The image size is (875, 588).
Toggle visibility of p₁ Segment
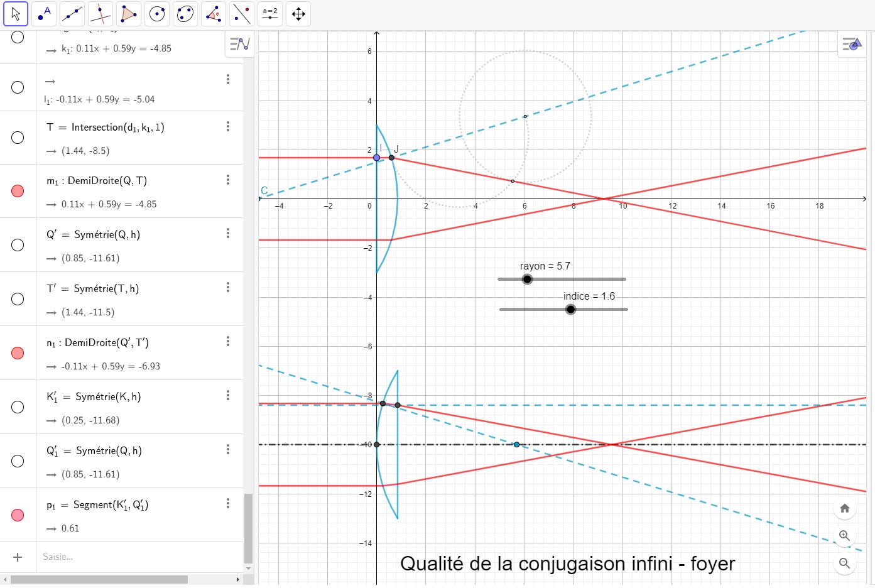pos(18,515)
